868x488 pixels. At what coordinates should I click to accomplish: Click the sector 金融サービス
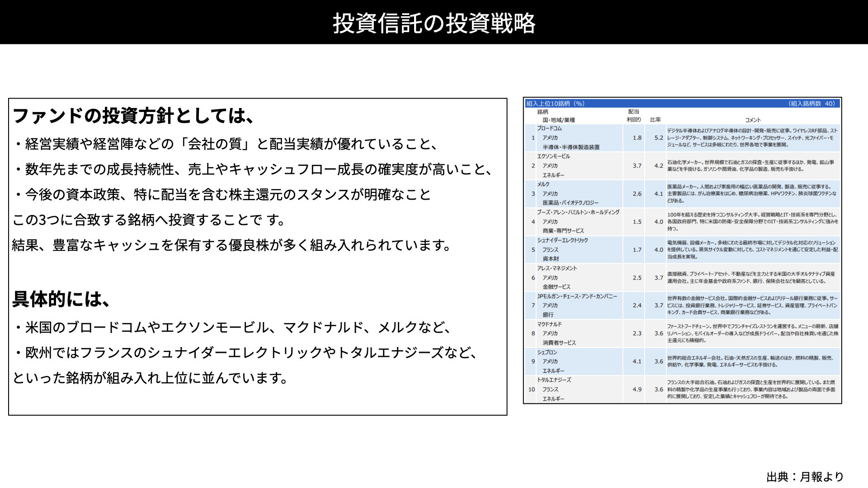(557, 287)
